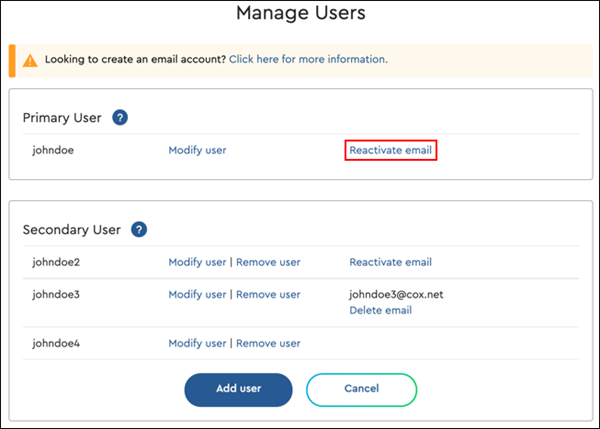Remove user johndoe4

click(268, 343)
